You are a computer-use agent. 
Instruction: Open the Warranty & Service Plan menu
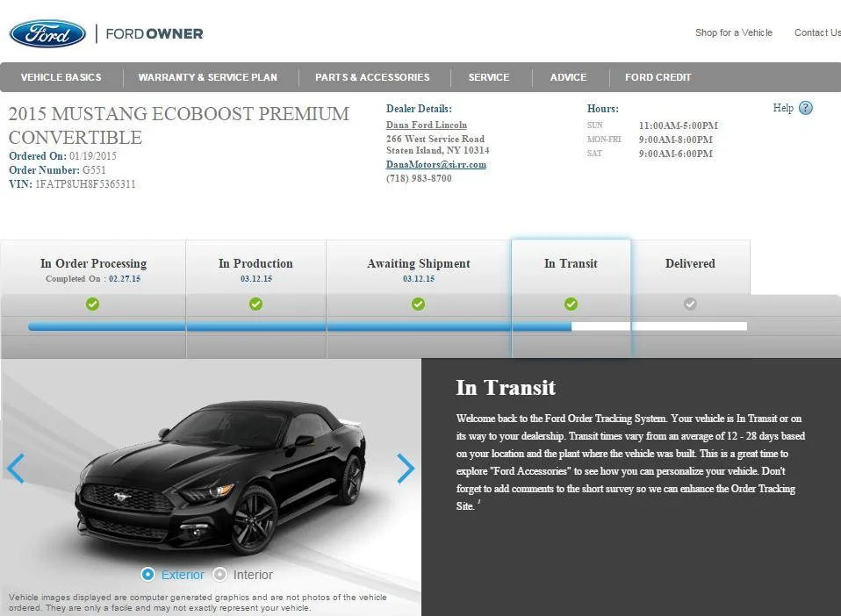(207, 77)
